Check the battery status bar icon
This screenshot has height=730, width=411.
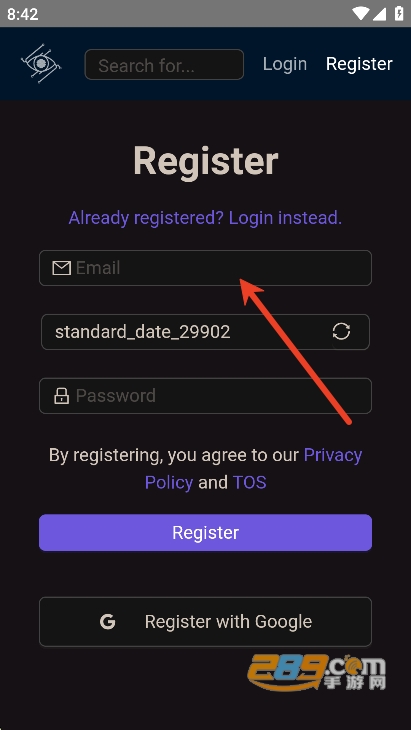[399, 14]
